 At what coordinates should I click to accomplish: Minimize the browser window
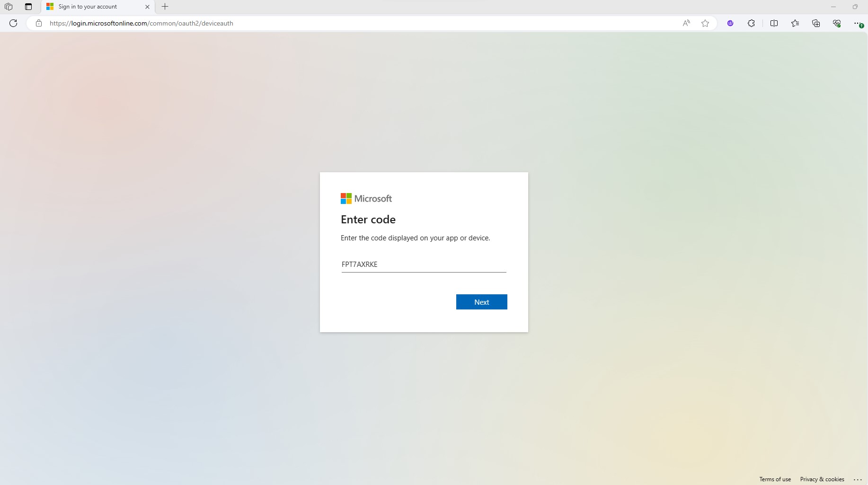pyautogui.click(x=833, y=7)
